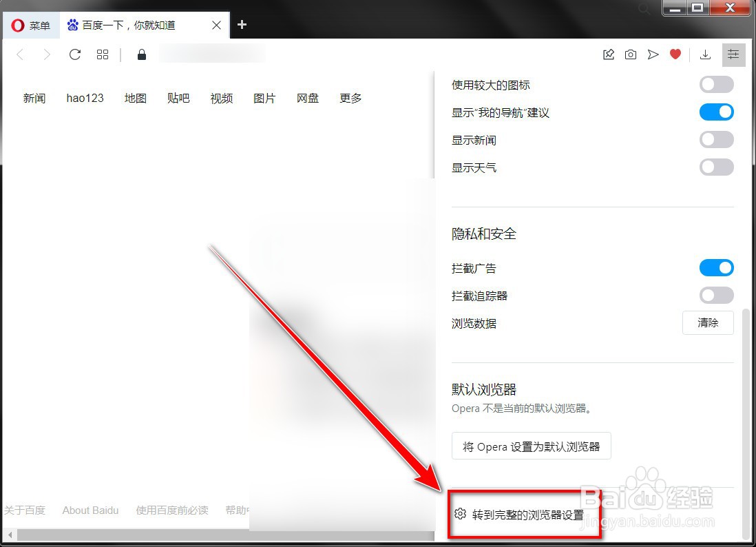Click the 浏览数据 label

tap(474, 323)
